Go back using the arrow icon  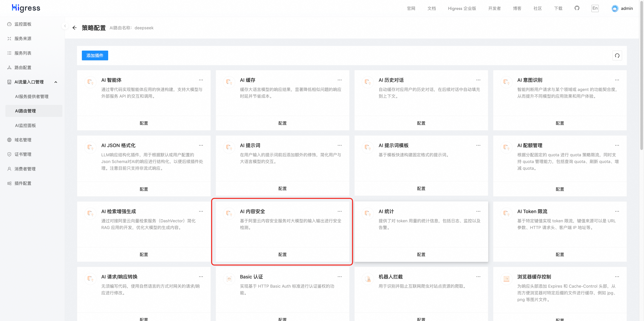[x=74, y=28]
